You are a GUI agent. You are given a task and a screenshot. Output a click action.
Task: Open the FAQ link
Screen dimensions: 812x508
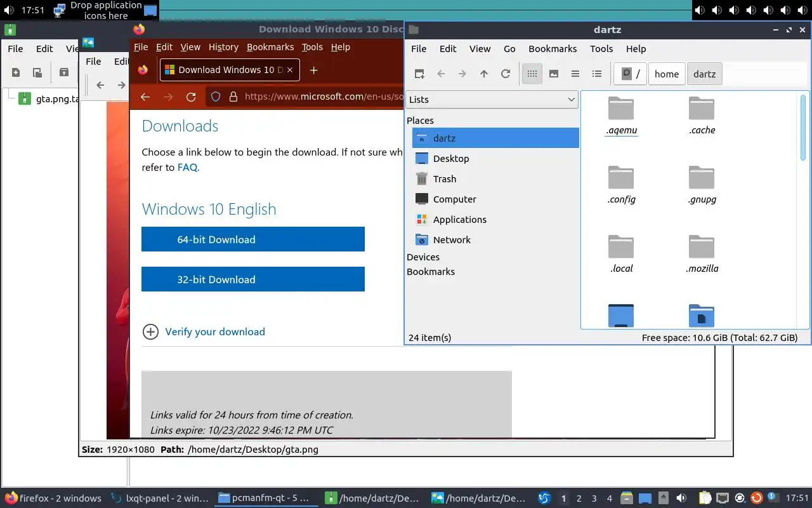[x=187, y=168]
